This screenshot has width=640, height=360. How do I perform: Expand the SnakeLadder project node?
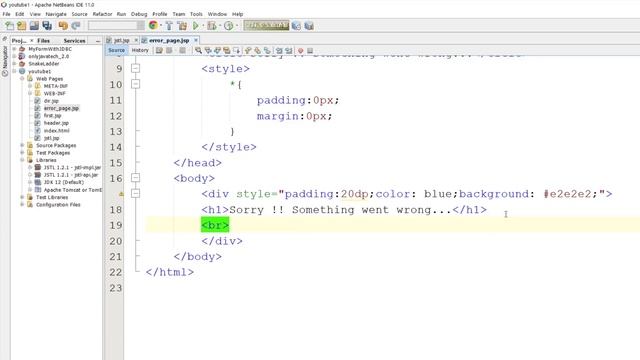pyautogui.click(x=14, y=64)
